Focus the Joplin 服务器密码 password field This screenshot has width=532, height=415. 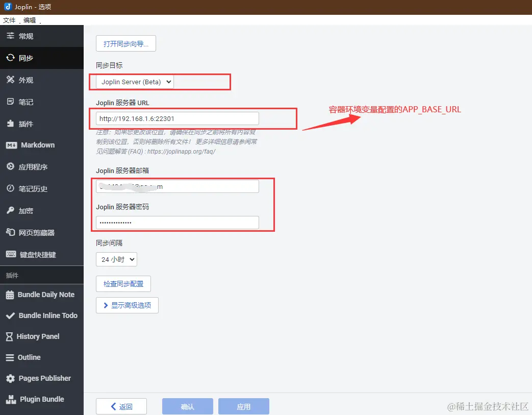(x=178, y=223)
